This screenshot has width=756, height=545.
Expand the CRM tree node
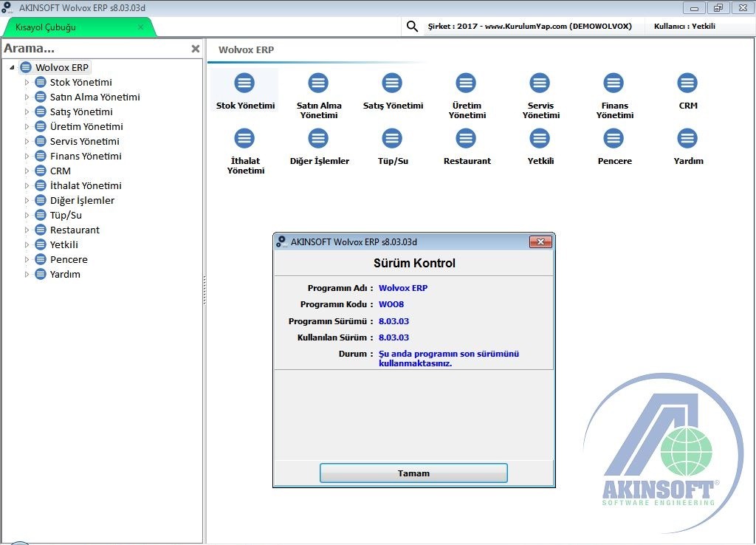(x=27, y=171)
